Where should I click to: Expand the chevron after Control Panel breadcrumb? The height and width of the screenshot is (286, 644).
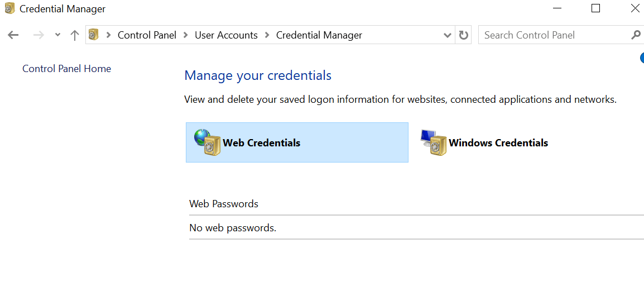point(186,35)
